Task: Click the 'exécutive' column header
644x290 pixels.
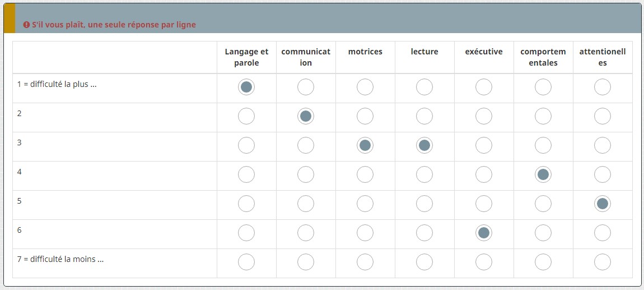Action: pyautogui.click(x=484, y=52)
